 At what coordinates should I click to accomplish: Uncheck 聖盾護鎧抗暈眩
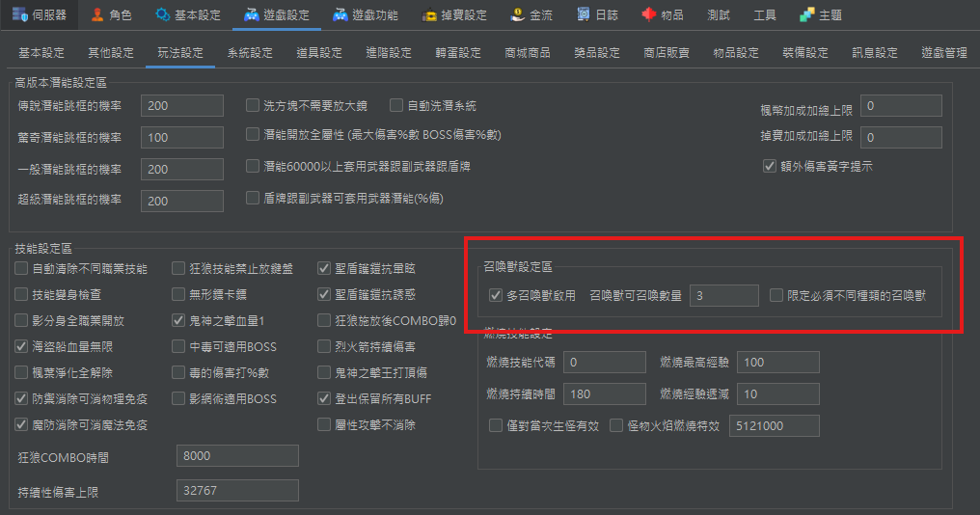(324, 269)
